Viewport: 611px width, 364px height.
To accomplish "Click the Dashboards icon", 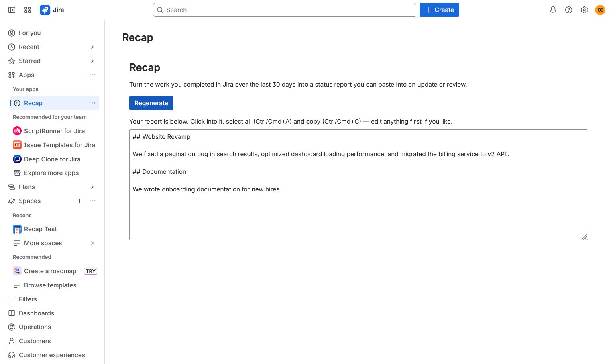I will pos(12,313).
